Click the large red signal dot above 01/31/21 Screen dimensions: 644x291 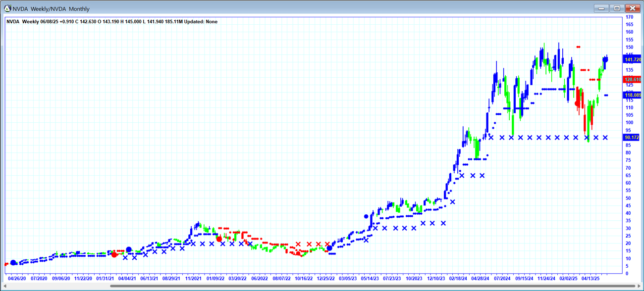tap(114, 255)
